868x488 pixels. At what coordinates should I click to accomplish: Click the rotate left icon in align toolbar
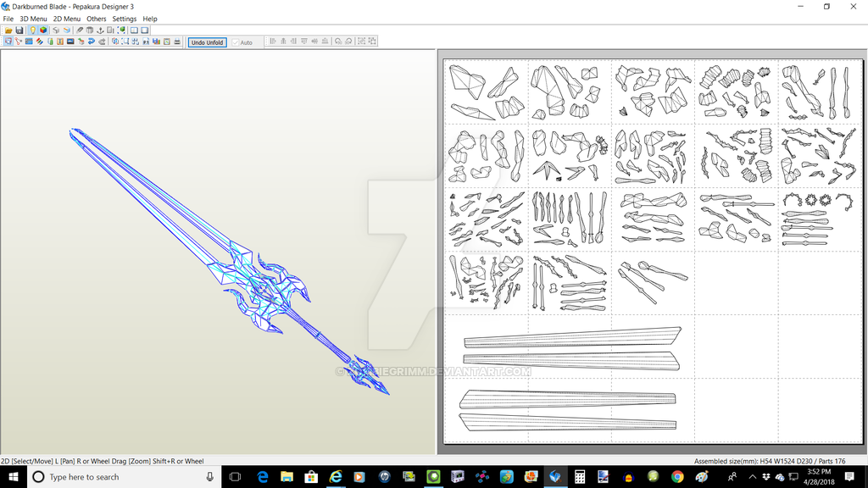pyautogui.click(x=338, y=42)
